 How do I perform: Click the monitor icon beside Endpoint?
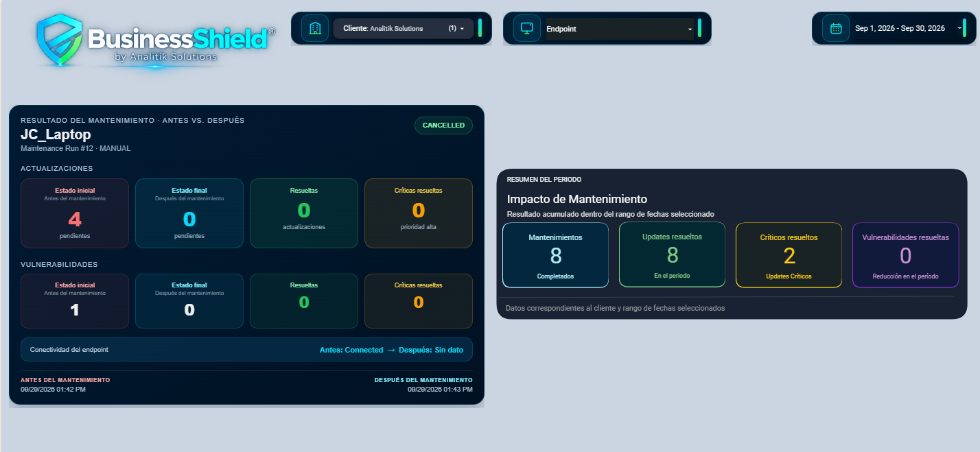pyautogui.click(x=527, y=28)
